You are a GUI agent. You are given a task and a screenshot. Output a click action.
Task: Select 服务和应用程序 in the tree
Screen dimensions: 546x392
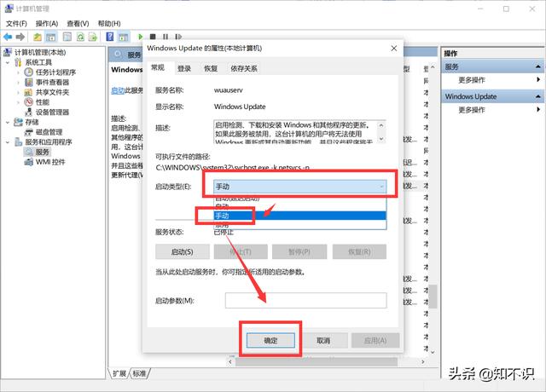click(x=49, y=142)
